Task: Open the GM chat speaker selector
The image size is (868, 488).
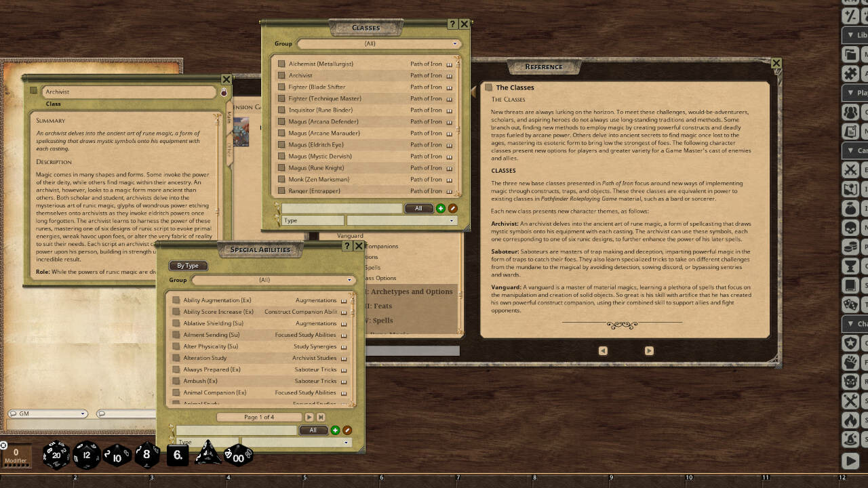Action: point(47,413)
